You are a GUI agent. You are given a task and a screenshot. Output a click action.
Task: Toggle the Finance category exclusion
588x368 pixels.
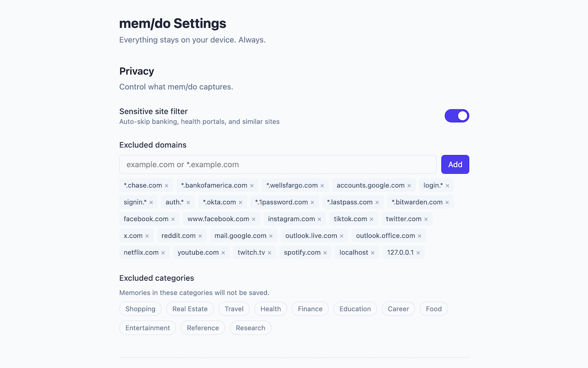(x=310, y=309)
